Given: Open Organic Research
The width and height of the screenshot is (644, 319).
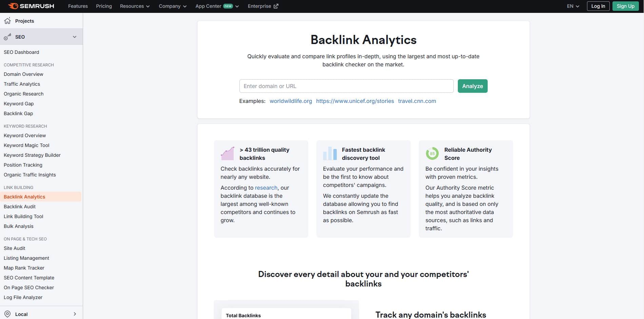Looking at the screenshot, I should (x=23, y=94).
